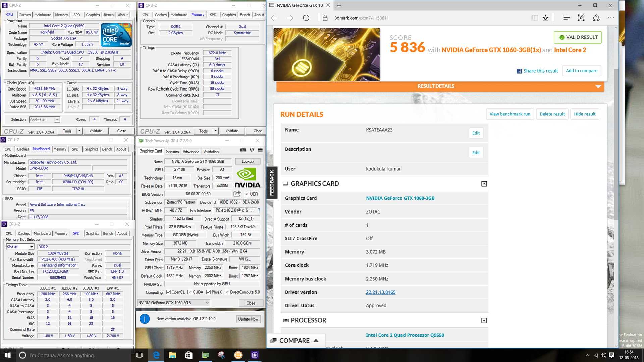The image size is (644, 362).
Task: Click the BIOS share/export icon in GPU-Z
Action: pyautogui.click(x=237, y=194)
